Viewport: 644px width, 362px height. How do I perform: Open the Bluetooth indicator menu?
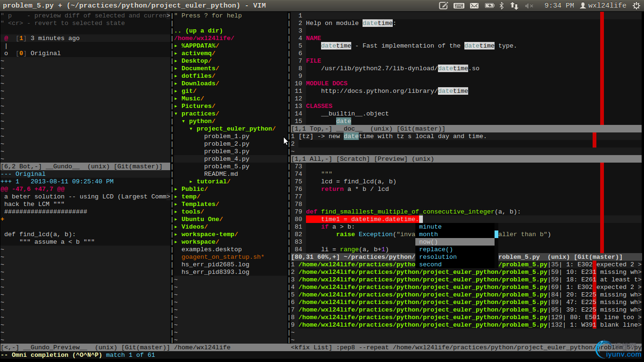pos(502,6)
